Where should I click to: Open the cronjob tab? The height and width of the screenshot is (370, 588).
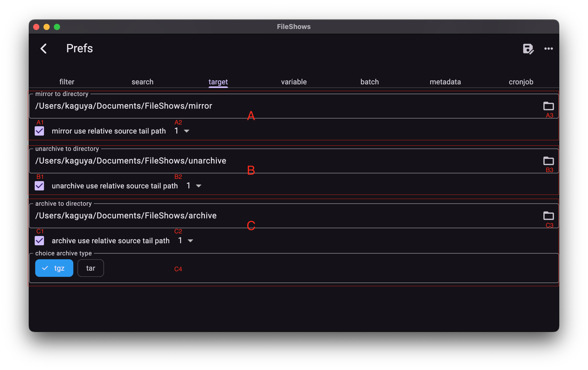pyautogui.click(x=521, y=82)
